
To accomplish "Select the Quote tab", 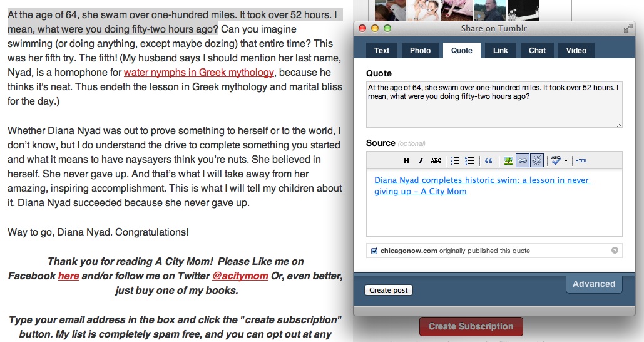I will click(x=462, y=51).
